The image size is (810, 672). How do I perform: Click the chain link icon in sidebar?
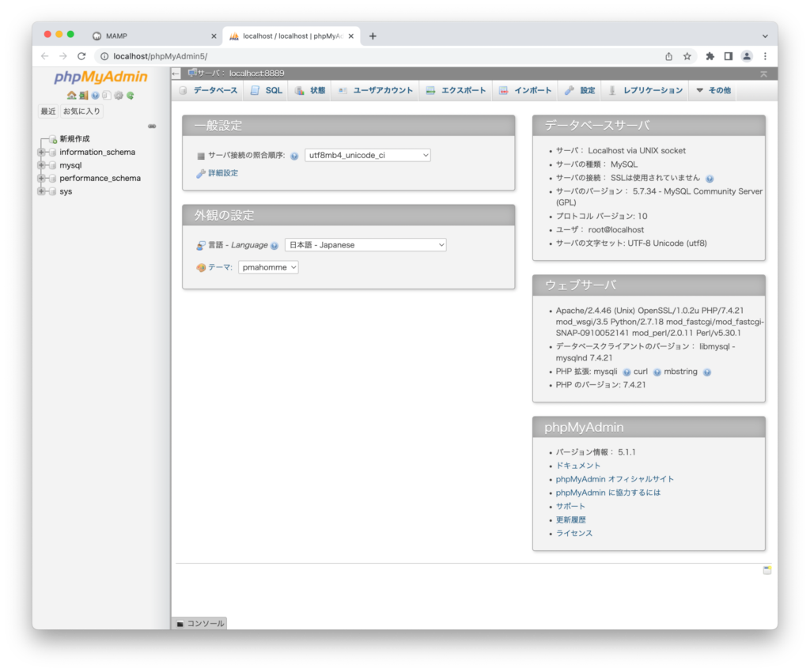tap(152, 126)
